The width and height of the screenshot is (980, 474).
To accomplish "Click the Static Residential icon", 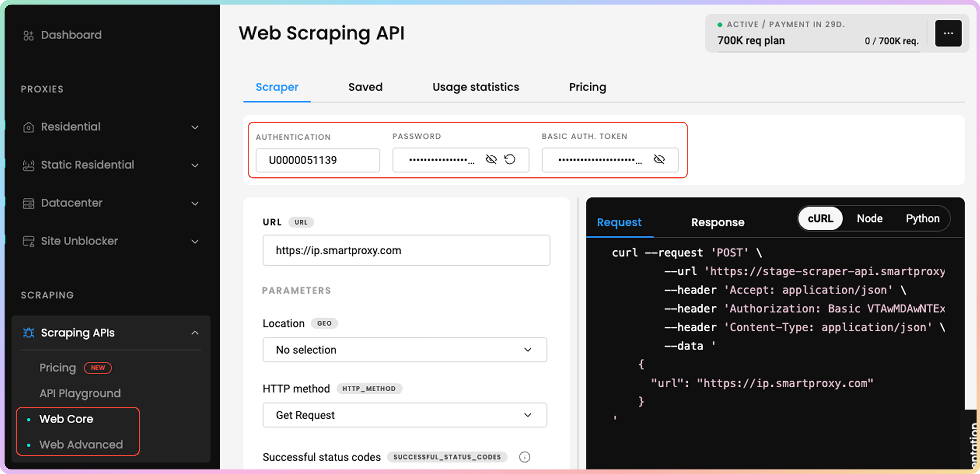I will pyautogui.click(x=28, y=165).
